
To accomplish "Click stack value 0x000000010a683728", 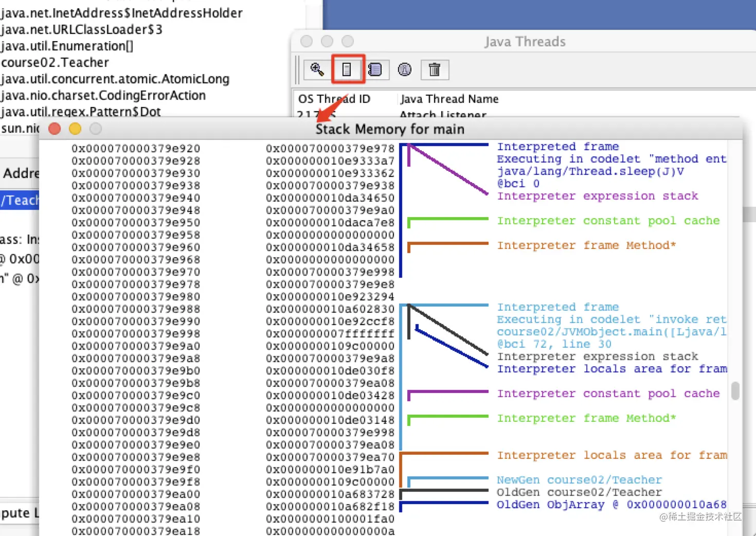I will (x=330, y=494).
